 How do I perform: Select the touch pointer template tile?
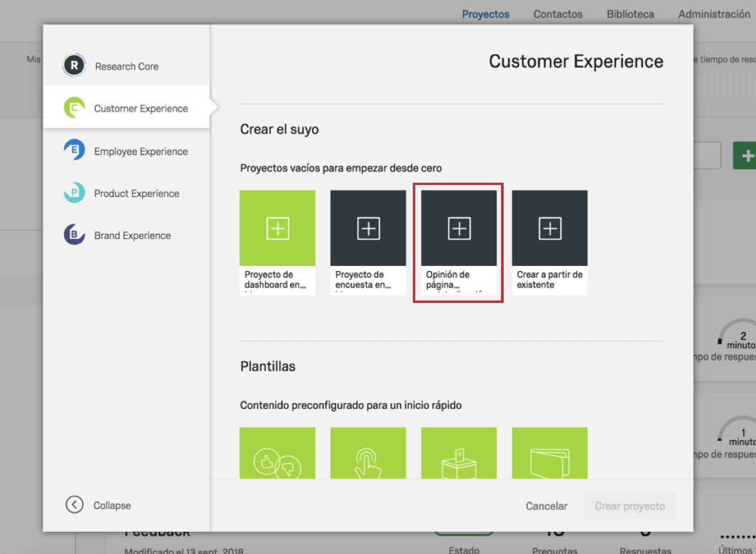(368, 452)
